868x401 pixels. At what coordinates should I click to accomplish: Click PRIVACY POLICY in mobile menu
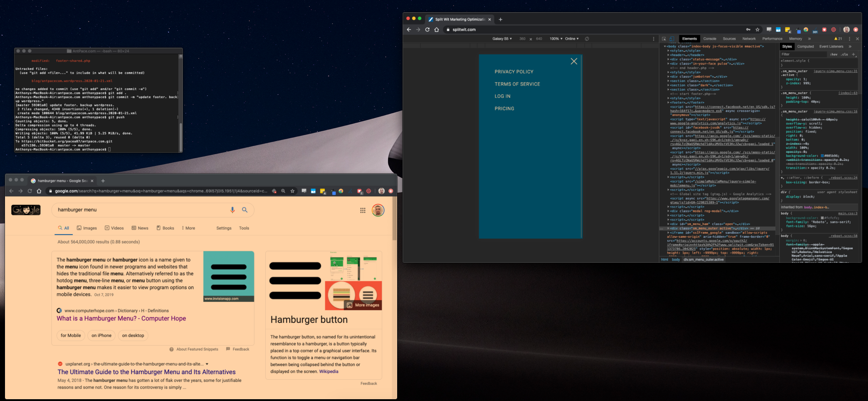pos(514,72)
